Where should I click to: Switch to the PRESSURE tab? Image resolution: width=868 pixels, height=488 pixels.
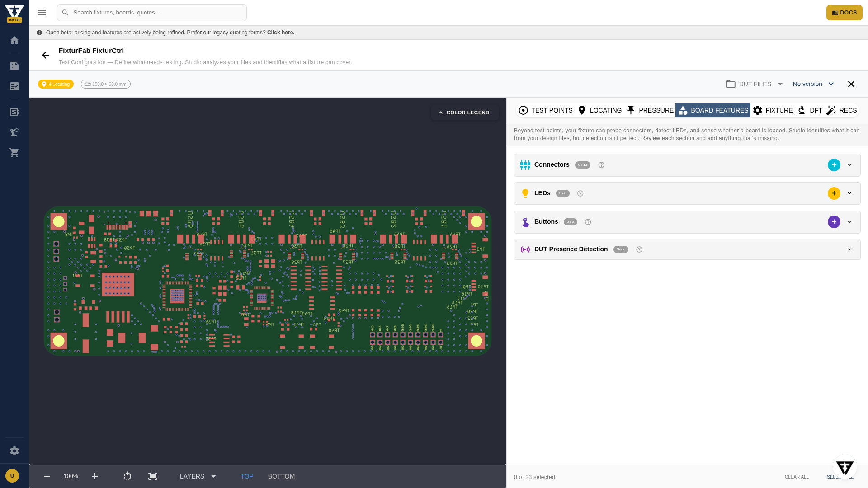tap(650, 110)
